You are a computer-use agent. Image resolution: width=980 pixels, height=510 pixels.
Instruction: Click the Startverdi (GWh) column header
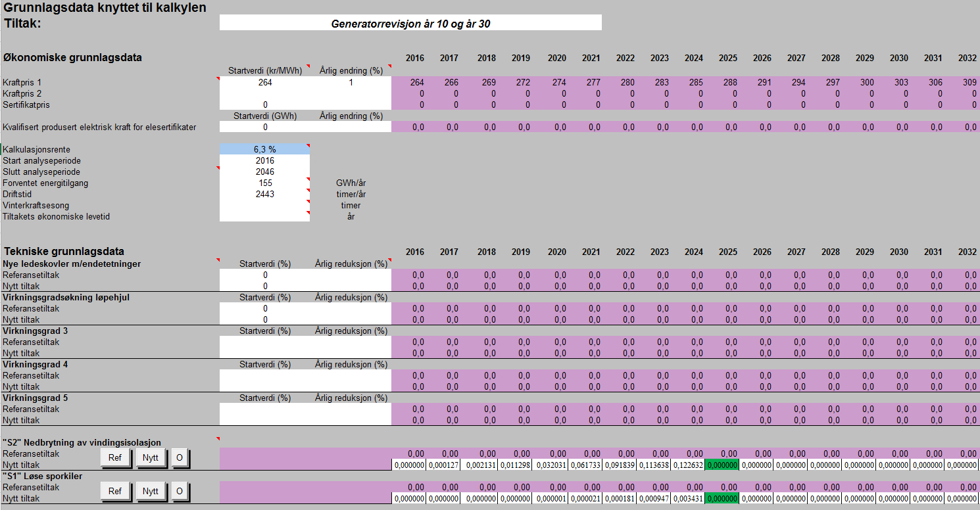click(x=265, y=116)
